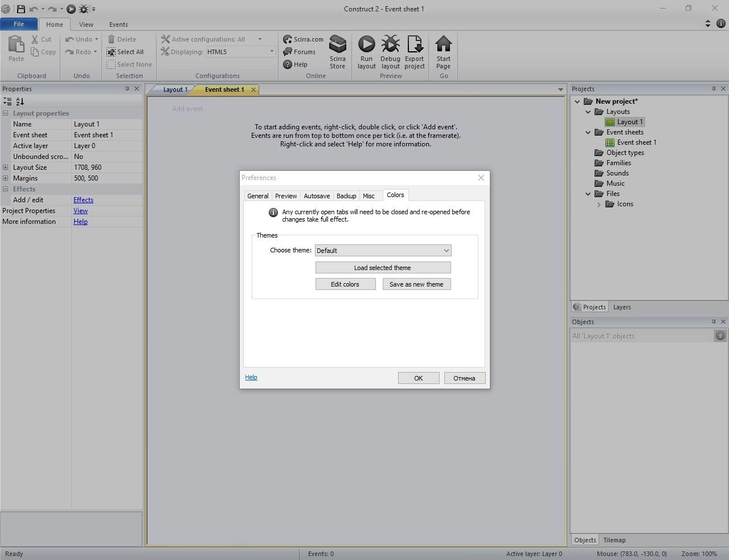Click Save as new theme
The height and width of the screenshot is (560, 729).
[416, 284]
